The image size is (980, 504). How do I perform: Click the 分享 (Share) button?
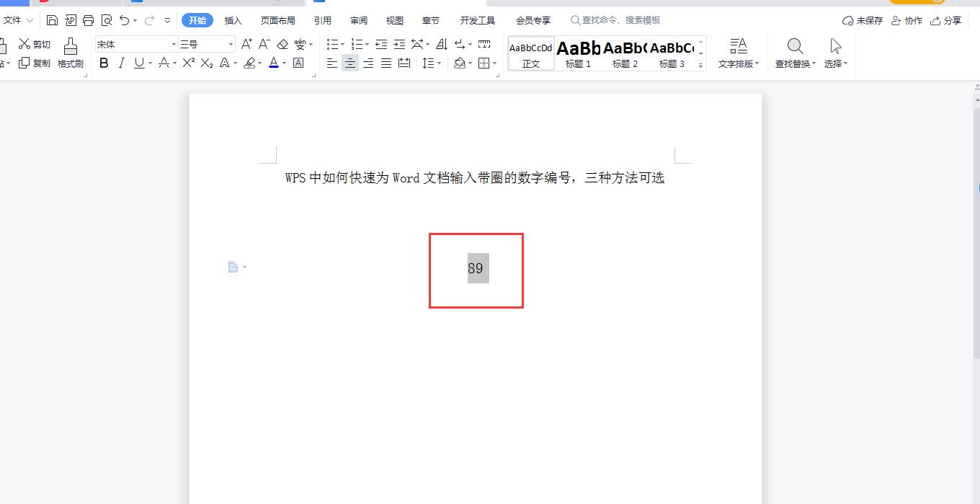coord(946,20)
